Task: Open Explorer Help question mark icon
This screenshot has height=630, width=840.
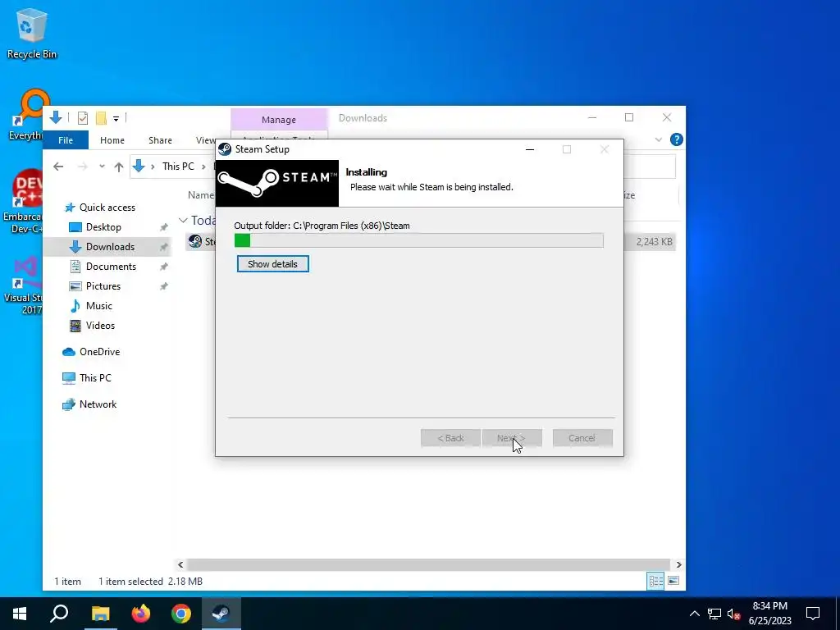Action: pyautogui.click(x=677, y=139)
